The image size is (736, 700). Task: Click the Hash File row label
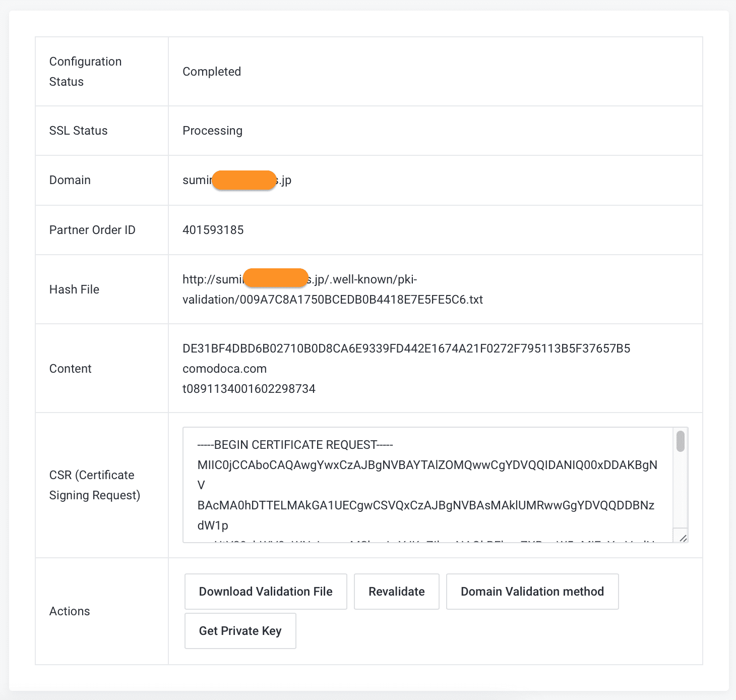(x=74, y=289)
